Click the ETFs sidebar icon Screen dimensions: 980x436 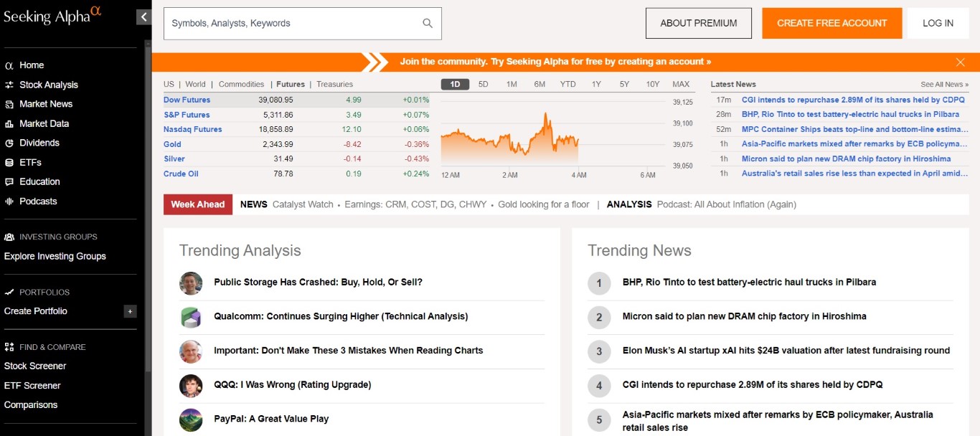click(9, 162)
